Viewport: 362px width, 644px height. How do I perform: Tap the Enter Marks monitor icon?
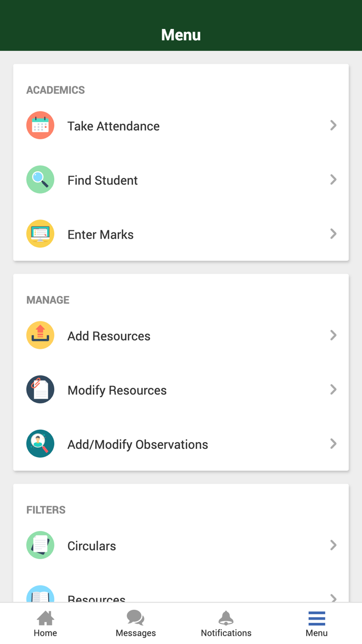point(40,234)
